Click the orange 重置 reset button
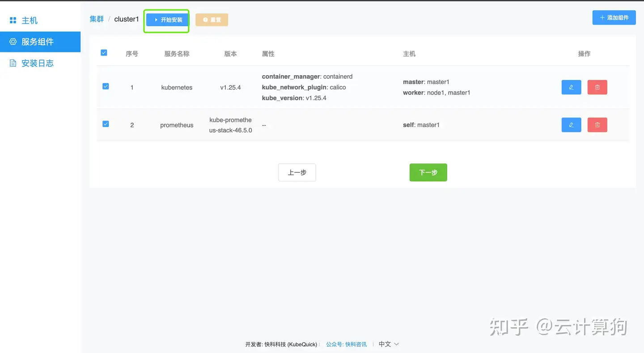The width and height of the screenshot is (644, 353). coord(212,20)
